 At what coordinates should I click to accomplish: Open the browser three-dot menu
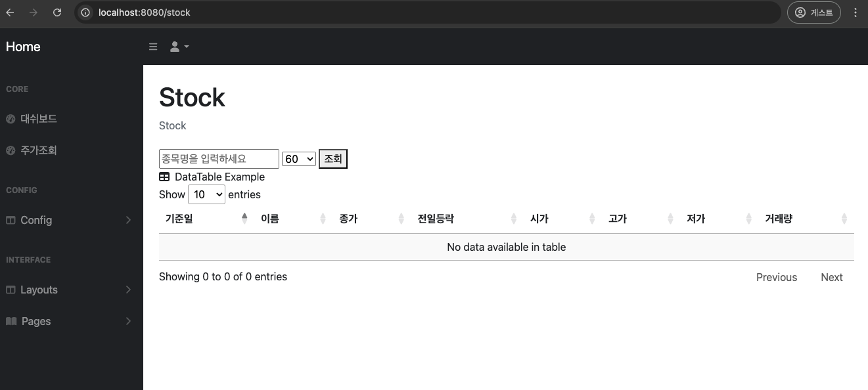[x=855, y=12]
